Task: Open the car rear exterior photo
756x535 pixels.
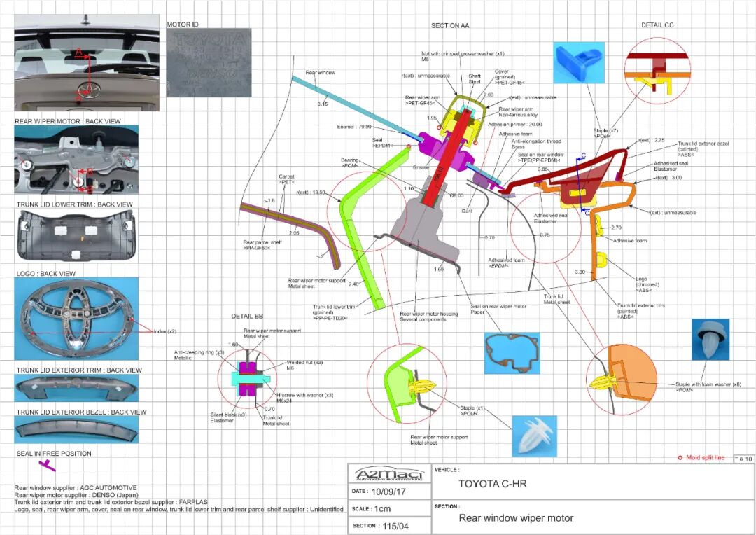Action: [87, 63]
